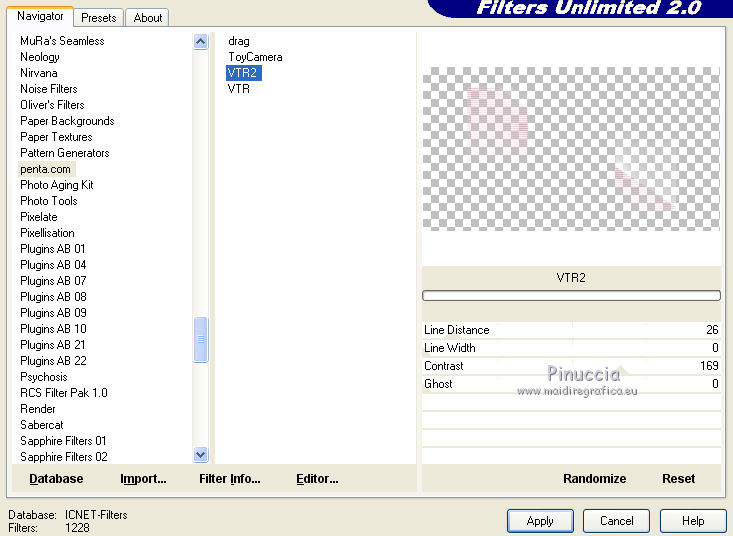The width and height of the screenshot is (733, 536).
Task: Open the Database menu button
Action: pos(56,479)
